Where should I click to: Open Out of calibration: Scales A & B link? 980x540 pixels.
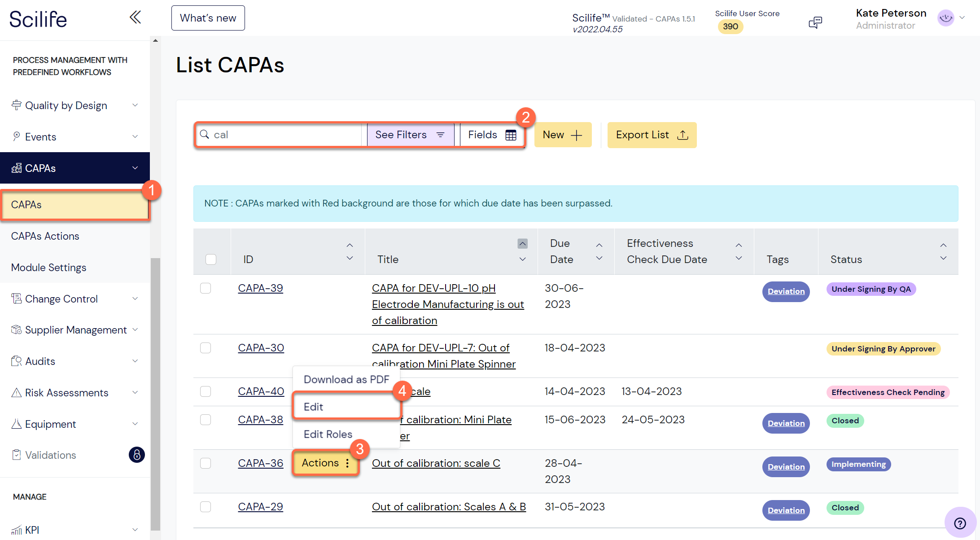tap(449, 507)
